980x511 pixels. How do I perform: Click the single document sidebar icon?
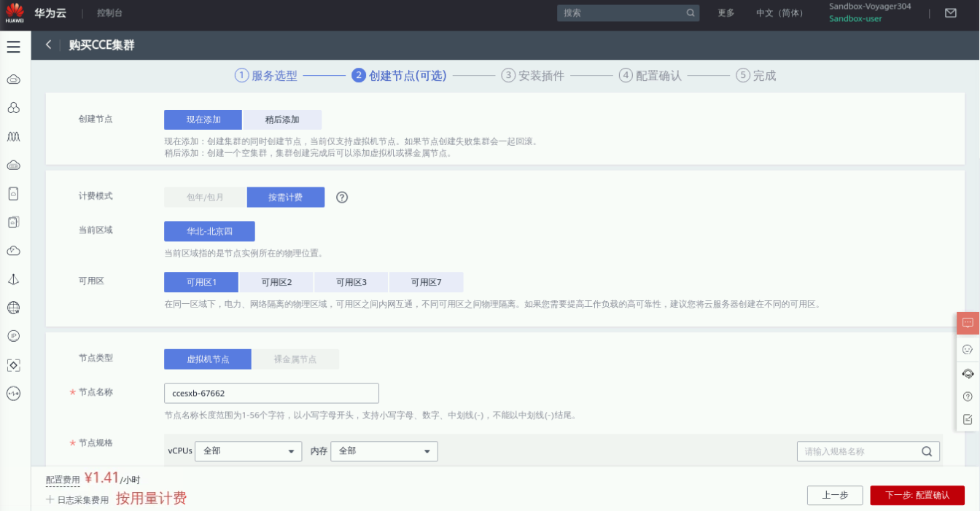13,193
